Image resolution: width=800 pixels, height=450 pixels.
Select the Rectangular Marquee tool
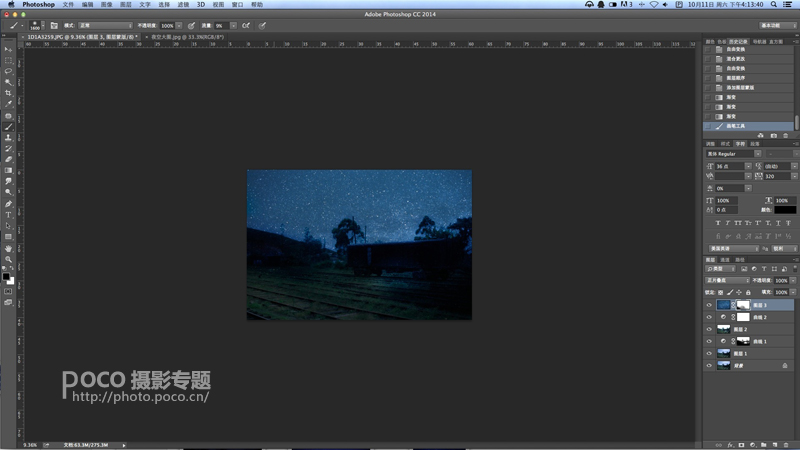point(8,60)
